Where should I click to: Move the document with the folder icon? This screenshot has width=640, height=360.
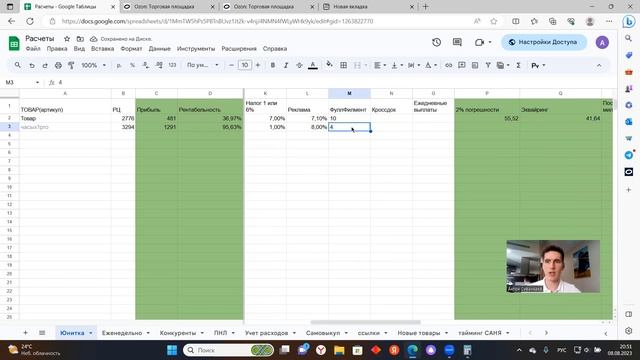[80, 39]
